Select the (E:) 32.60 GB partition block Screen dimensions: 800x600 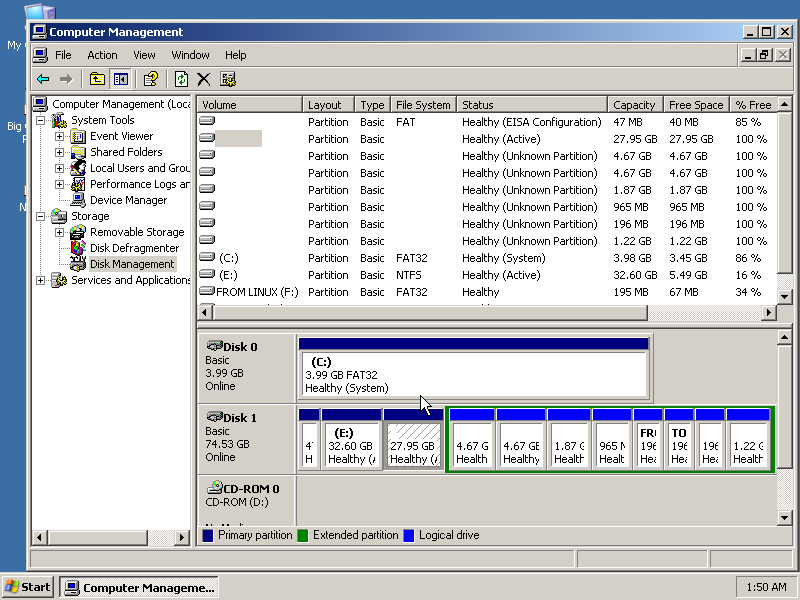(352, 444)
